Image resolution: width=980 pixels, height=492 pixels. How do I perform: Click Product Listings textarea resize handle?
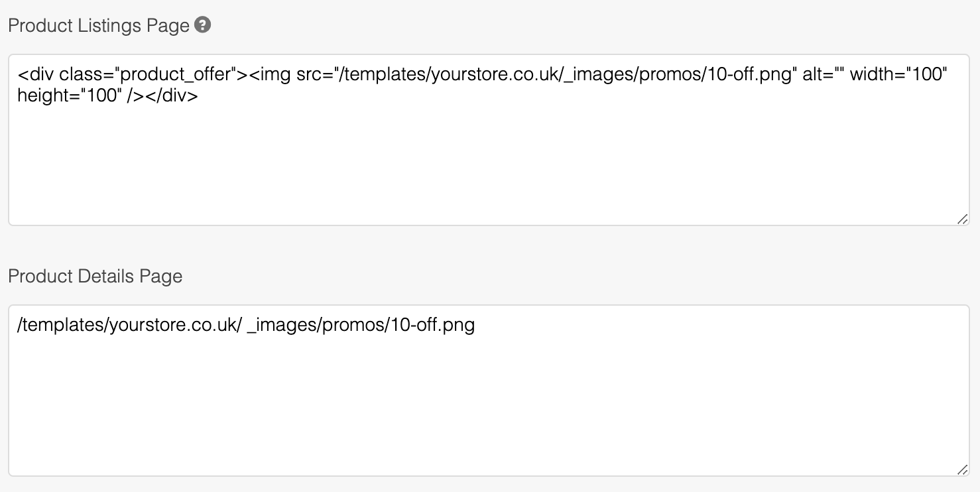coord(962,219)
